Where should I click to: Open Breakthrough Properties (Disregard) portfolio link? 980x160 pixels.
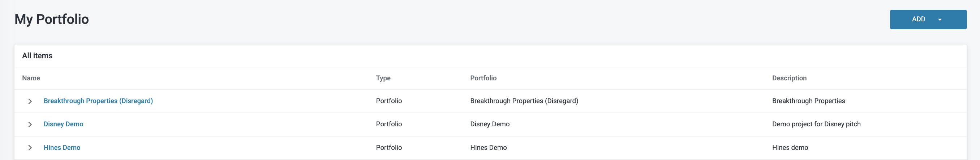tap(98, 101)
